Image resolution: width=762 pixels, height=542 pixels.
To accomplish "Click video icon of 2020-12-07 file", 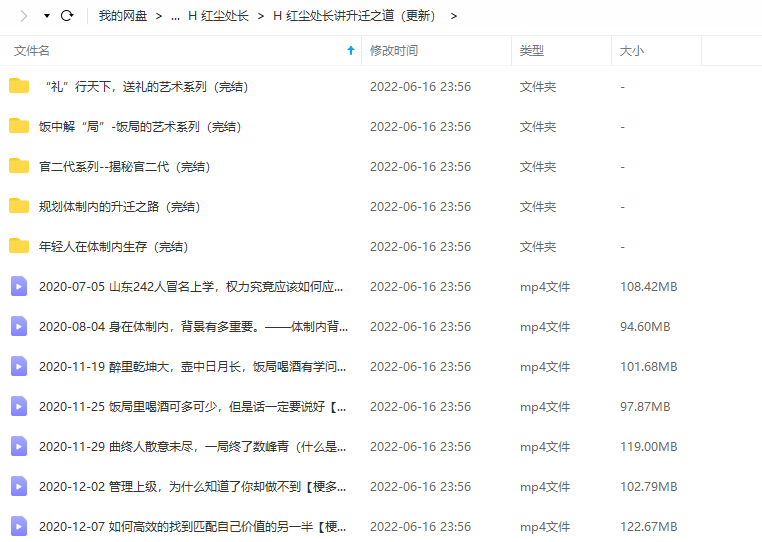I will point(19,526).
